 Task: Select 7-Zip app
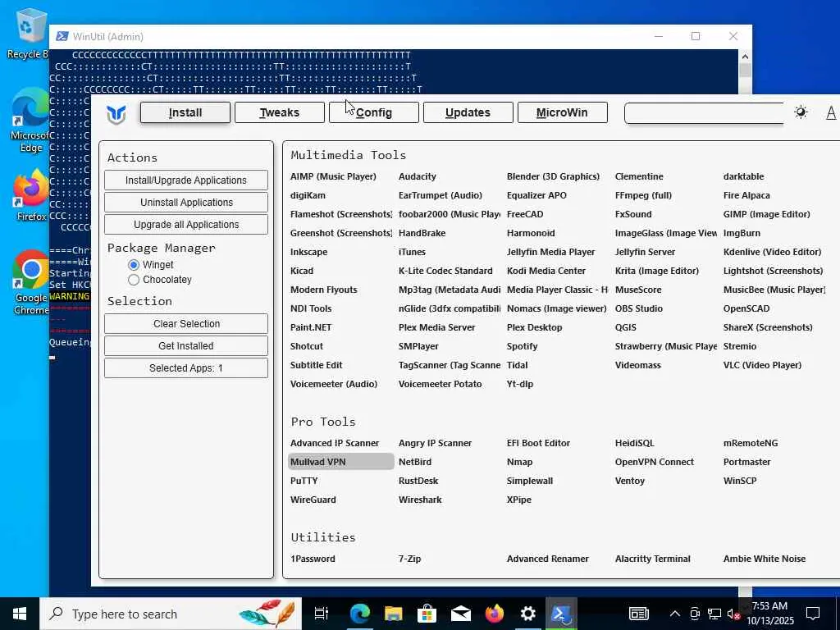click(x=410, y=559)
